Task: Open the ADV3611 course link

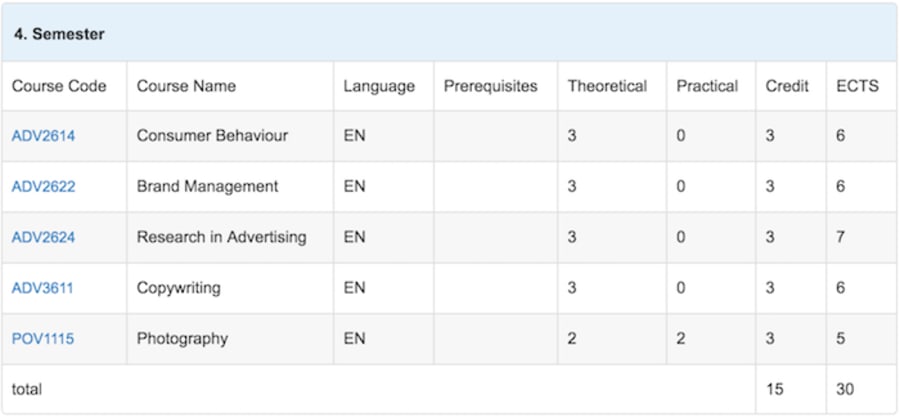Action: click(42, 288)
